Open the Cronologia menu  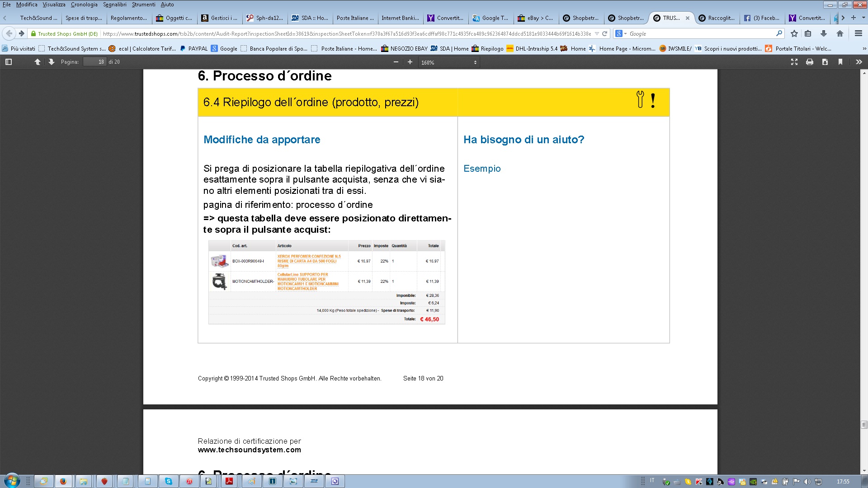pos(84,5)
